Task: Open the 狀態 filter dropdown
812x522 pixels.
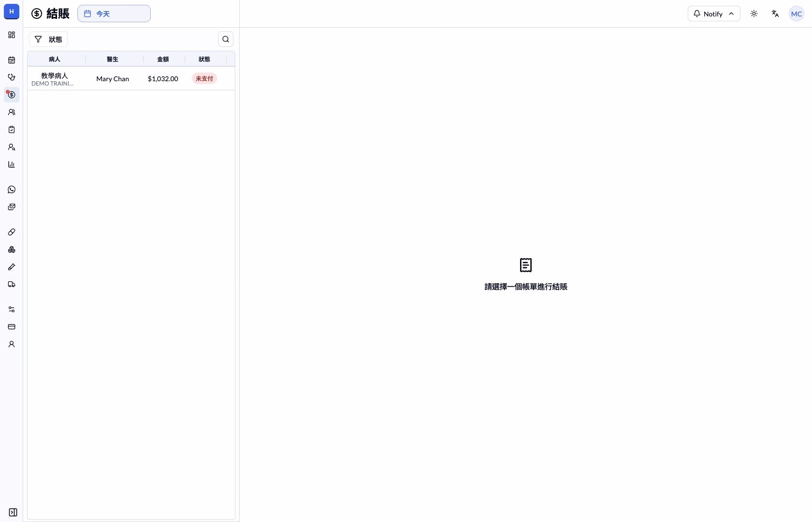Action: (48, 39)
